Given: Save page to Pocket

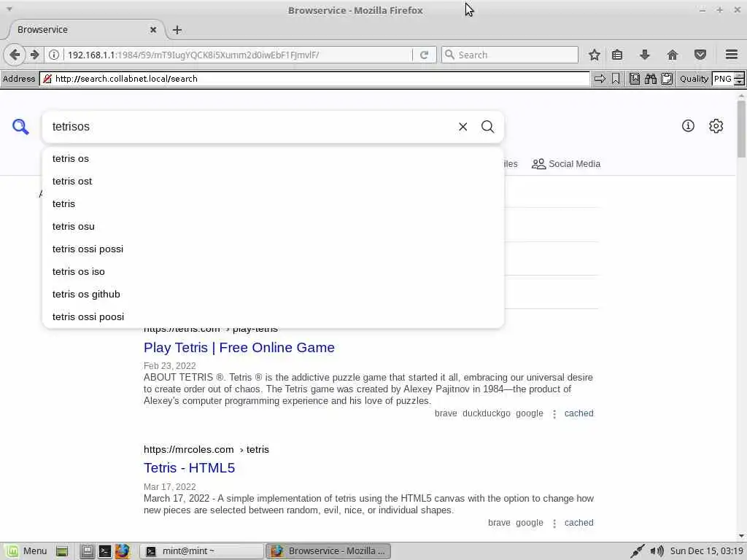Looking at the screenshot, I should [x=700, y=55].
